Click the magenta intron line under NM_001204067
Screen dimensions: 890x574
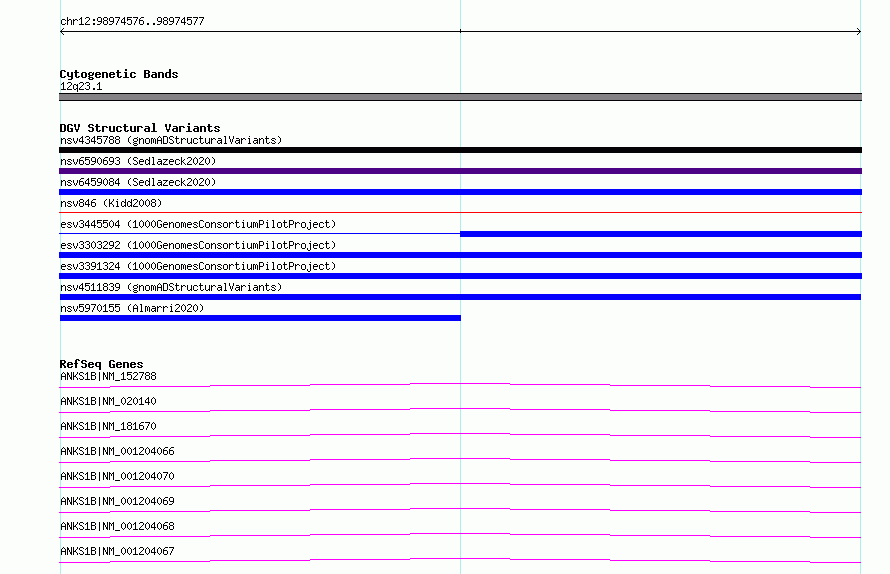[x=460, y=559]
